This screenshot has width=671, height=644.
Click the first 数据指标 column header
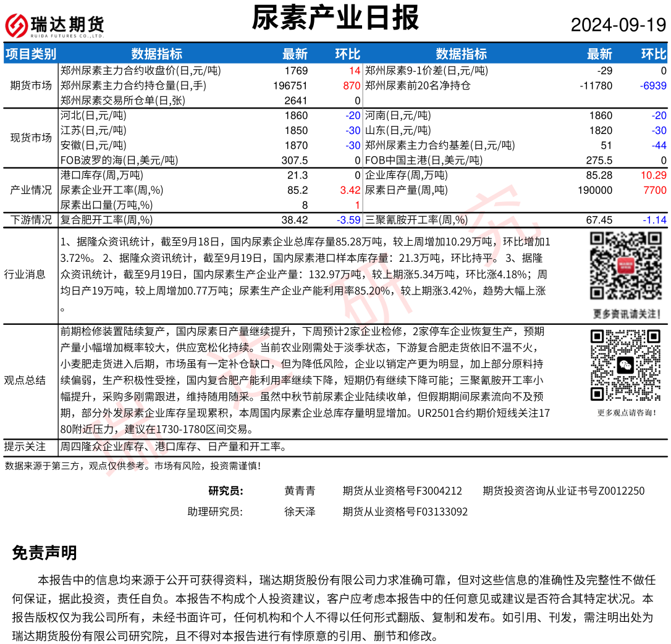[156, 54]
